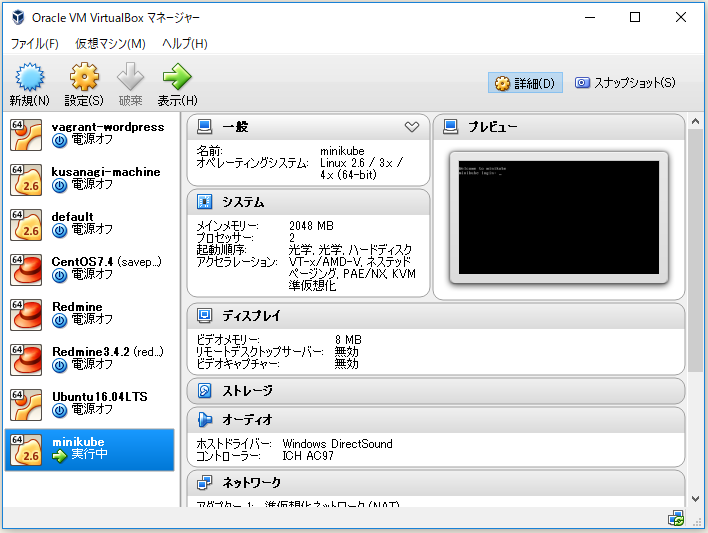Click power-off status icon under vagrant-wordpress
The height and width of the screenshot is (533, 708).
coord(59,141)
